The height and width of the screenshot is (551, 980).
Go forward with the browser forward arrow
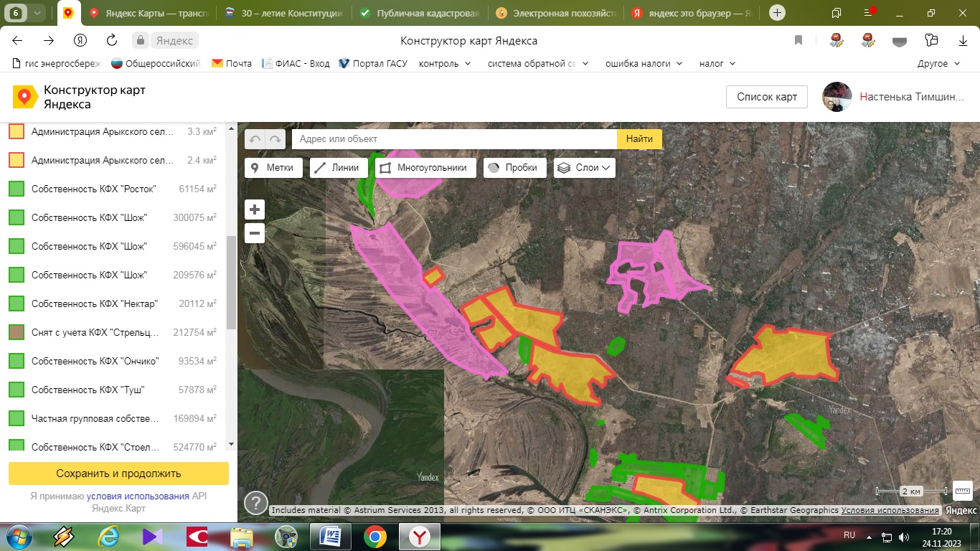click(49, 41)
